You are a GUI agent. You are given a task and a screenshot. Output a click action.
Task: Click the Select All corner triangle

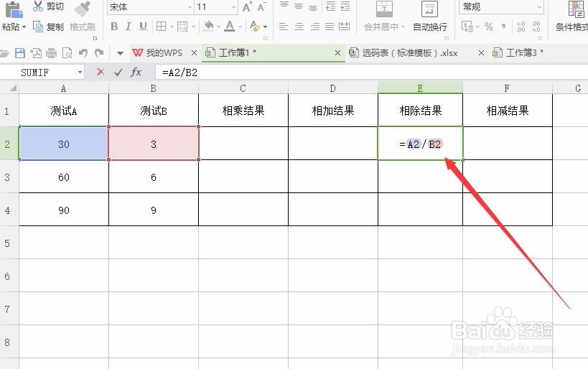(13, 88)
